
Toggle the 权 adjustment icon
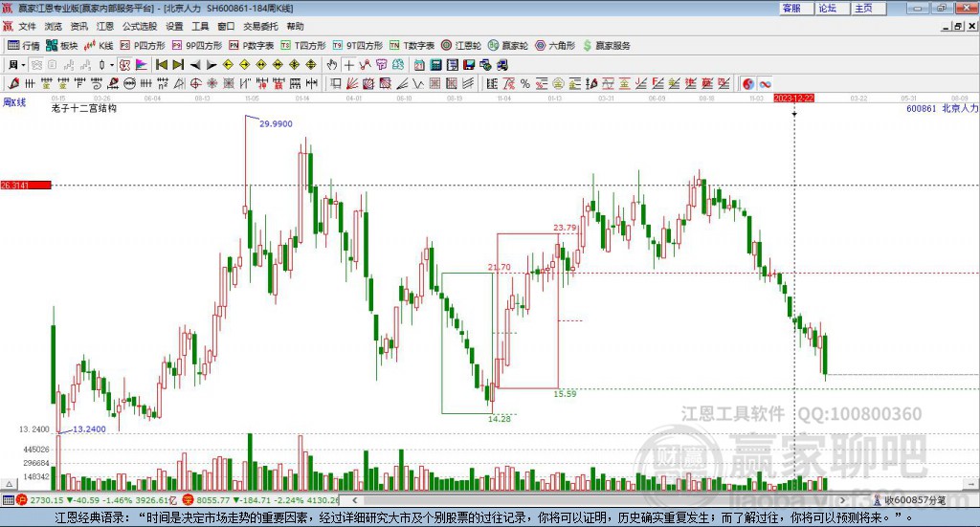click(x=125, y=65)
